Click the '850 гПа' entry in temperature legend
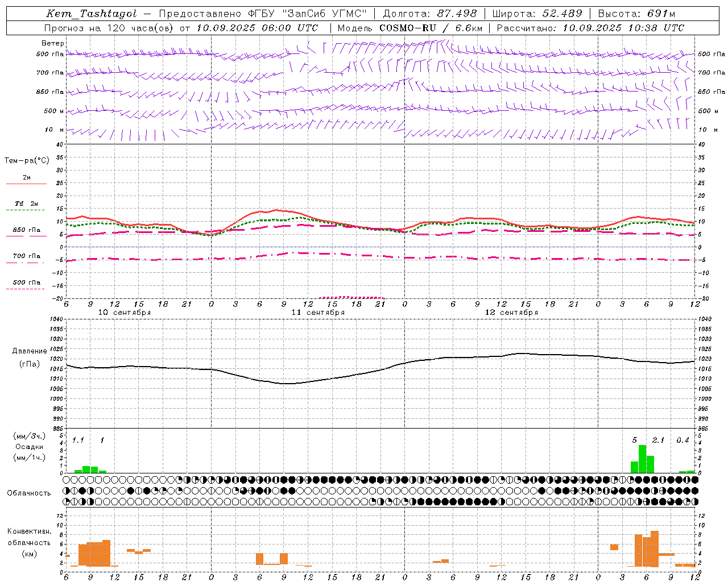 point(26,230)
